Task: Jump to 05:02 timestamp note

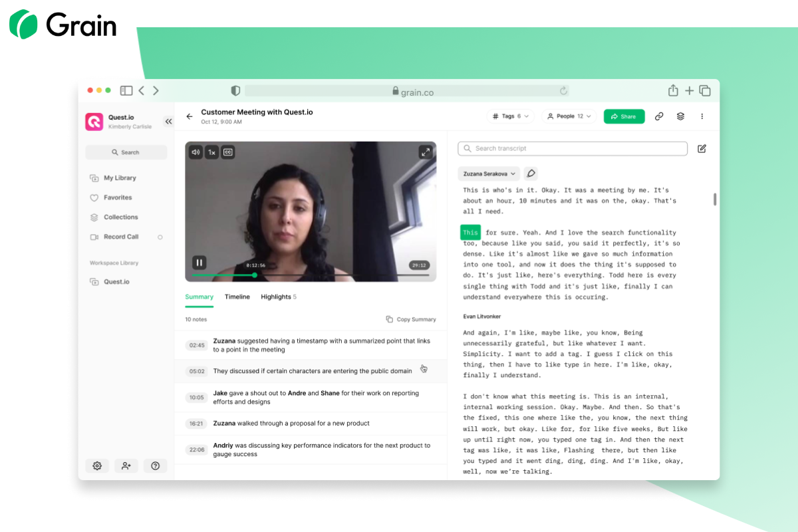Action: tap(198, 372)
